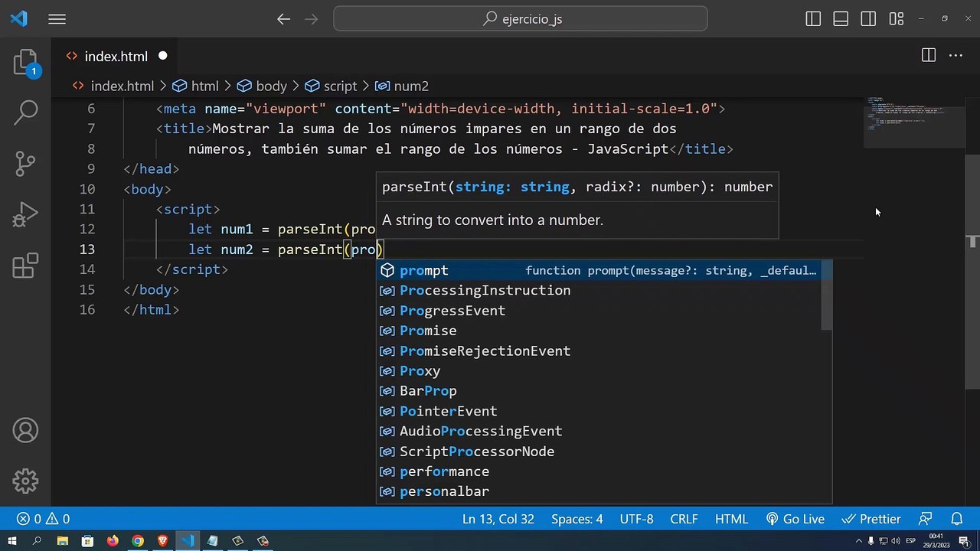This screenshot has width=980, height=551.
Task: Open the Accounts menu icon
Action: tap(25, 431)
